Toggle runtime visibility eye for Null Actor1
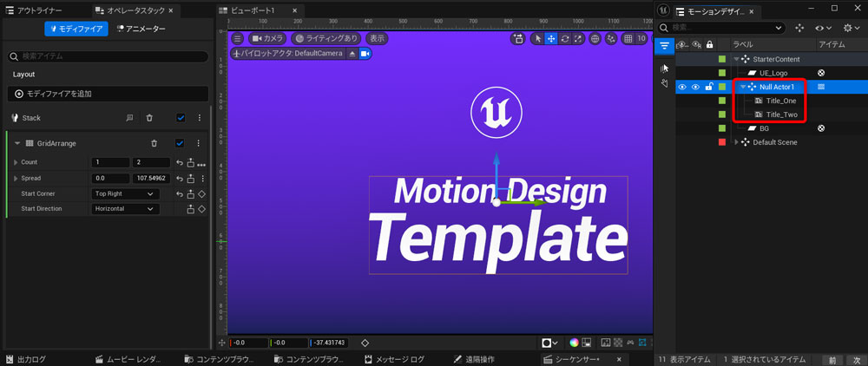The width and height of the screenshot is (868, 366). click(696, 87)
